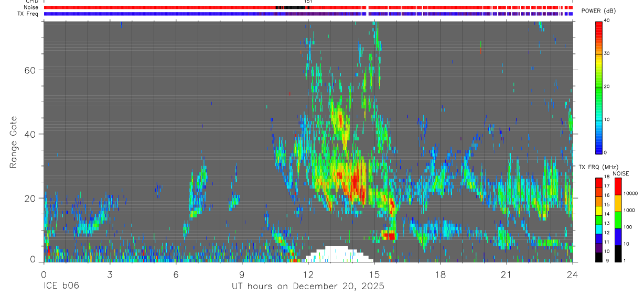Click the "14" MHz label on the TX frequency scale
The height and width of the screenshot is (297, 644).
click(x=607, y=214)
